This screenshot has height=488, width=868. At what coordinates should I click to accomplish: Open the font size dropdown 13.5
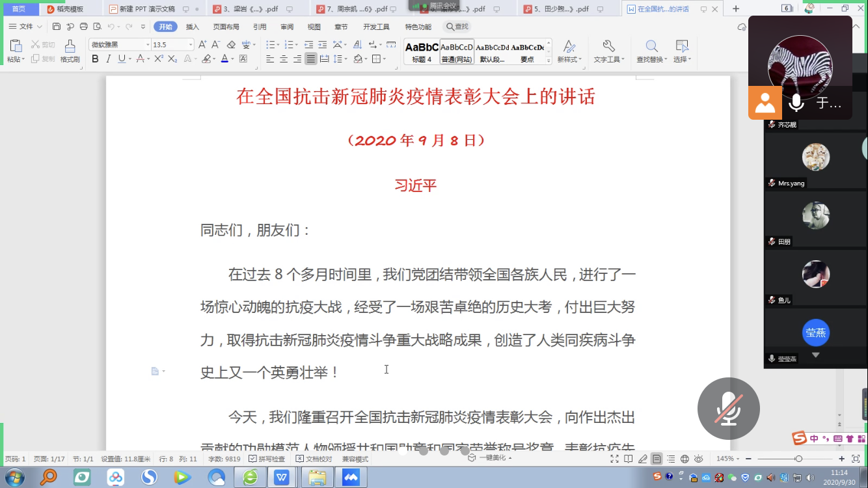191,45
